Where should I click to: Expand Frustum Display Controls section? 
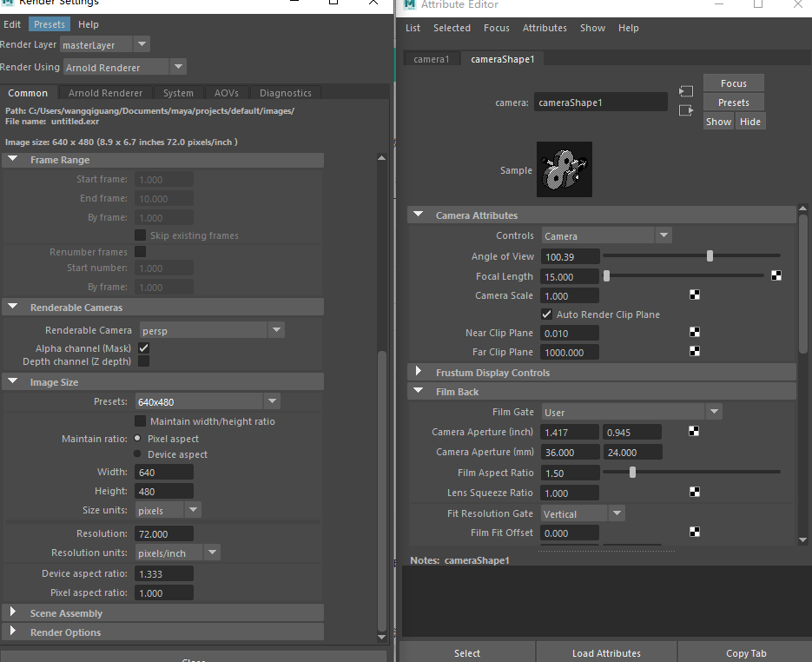[419, 371]
